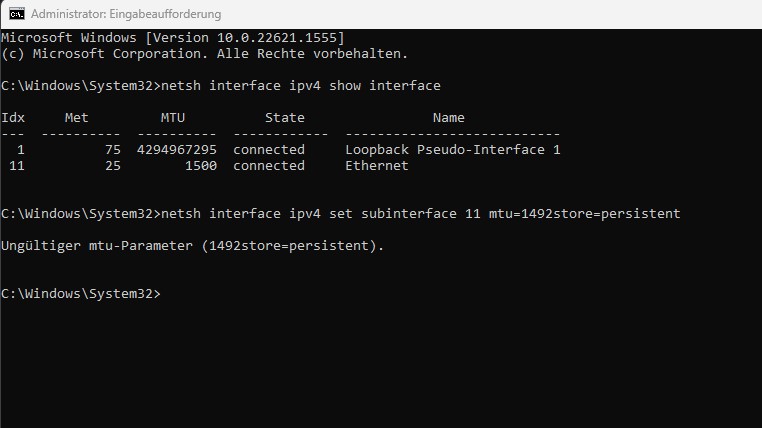Screen dimensions: 762x428
Task: Click the command prompt icon in title bar
Action: coord(17,14)
